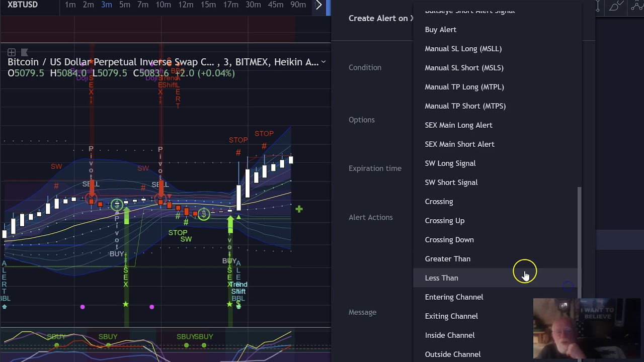Switch to the 30m timeframe

(x=253, y=5)
